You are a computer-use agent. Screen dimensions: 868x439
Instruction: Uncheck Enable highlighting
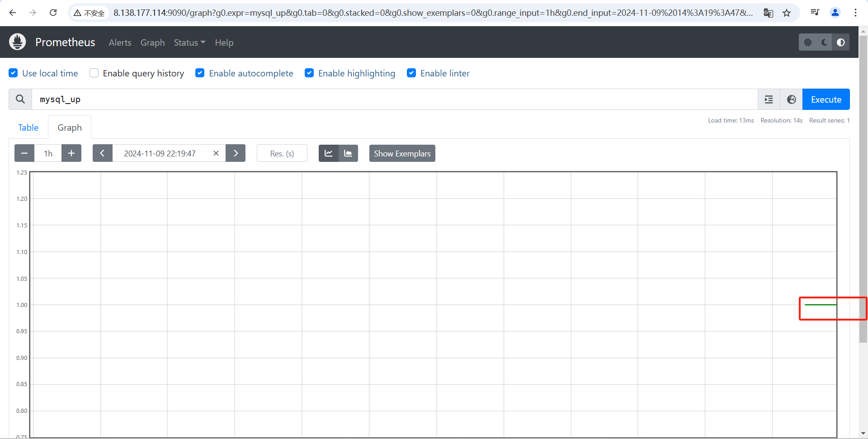click(x=309, y=73)
